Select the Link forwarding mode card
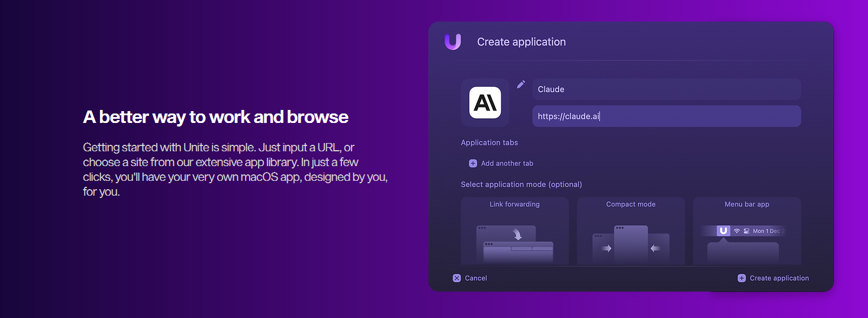Image resolution: width=868 pixels, height=318 pixels. click(x=515, y=231)
